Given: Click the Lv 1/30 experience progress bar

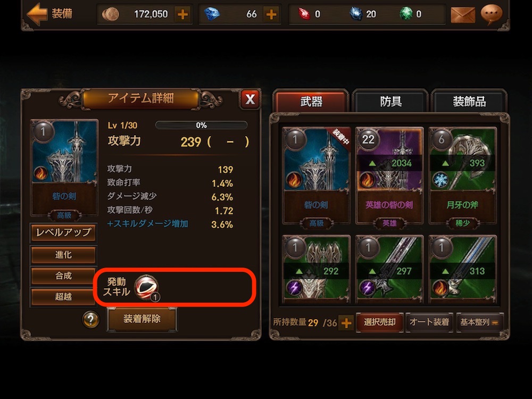Looking at the screenshot, I should coord(201,125).
